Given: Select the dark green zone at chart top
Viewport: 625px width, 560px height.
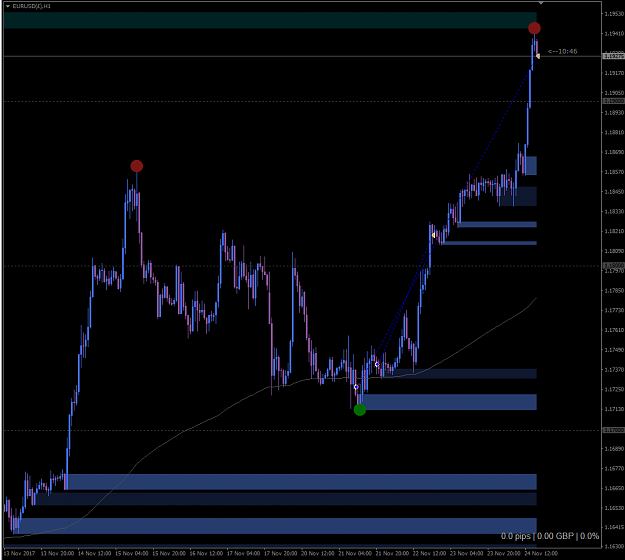Looking at the screenshot, I should tap(270, 20).
